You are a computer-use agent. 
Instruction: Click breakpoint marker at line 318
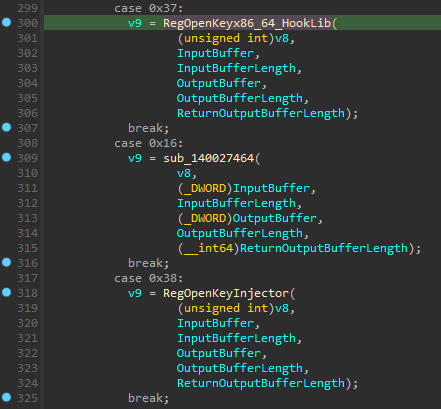click(x=7, y=292)
